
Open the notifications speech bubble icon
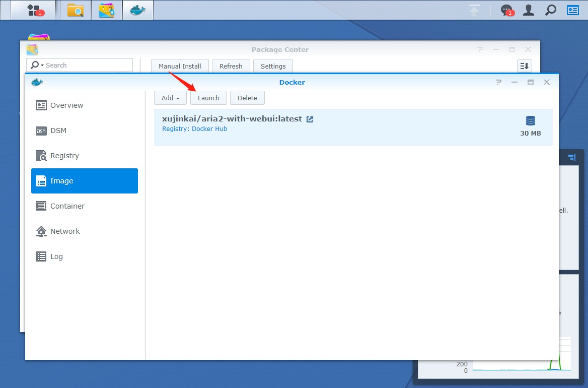506,10
